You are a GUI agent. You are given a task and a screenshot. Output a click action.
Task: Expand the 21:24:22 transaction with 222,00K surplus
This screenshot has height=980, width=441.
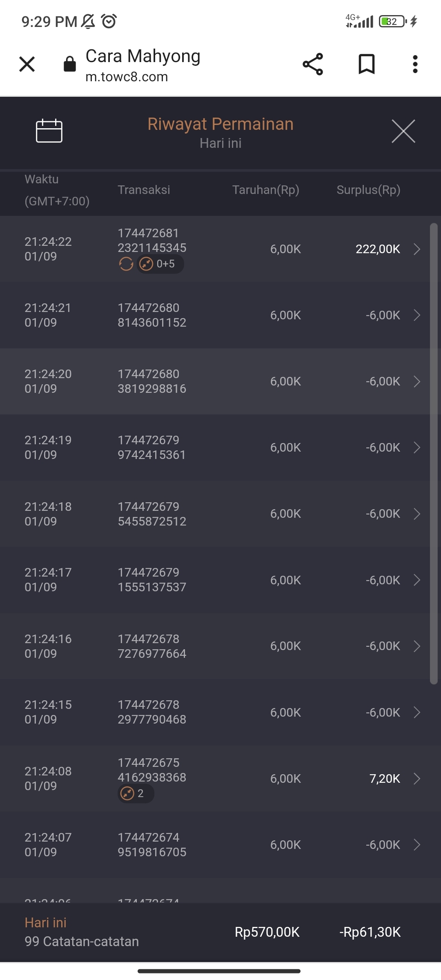tap(416, 249)
